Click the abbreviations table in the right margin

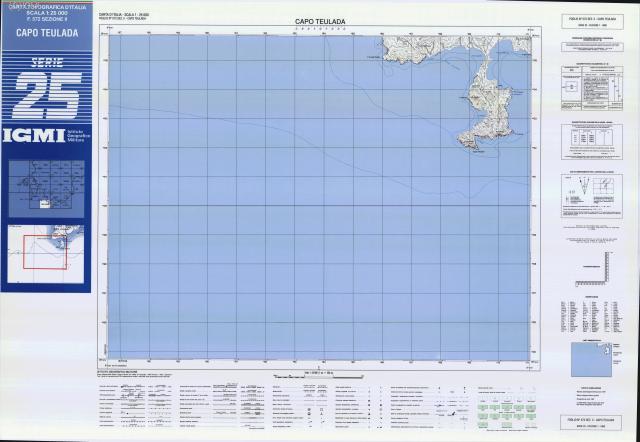(x=591, y=317)
